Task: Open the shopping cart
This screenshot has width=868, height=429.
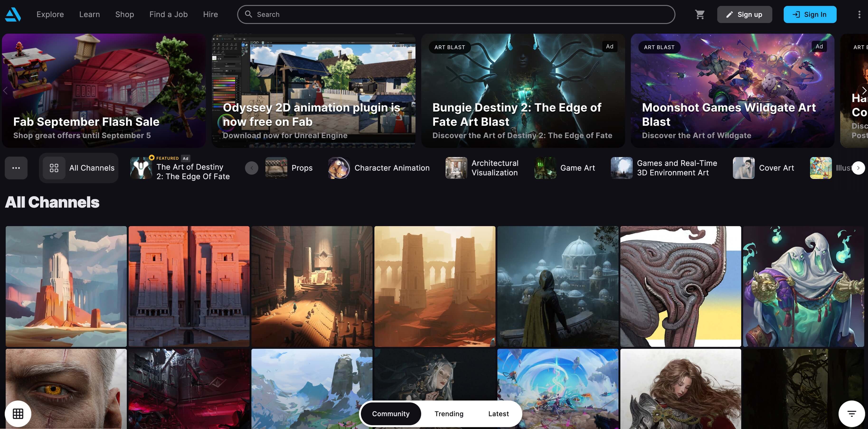Action: 700,14
